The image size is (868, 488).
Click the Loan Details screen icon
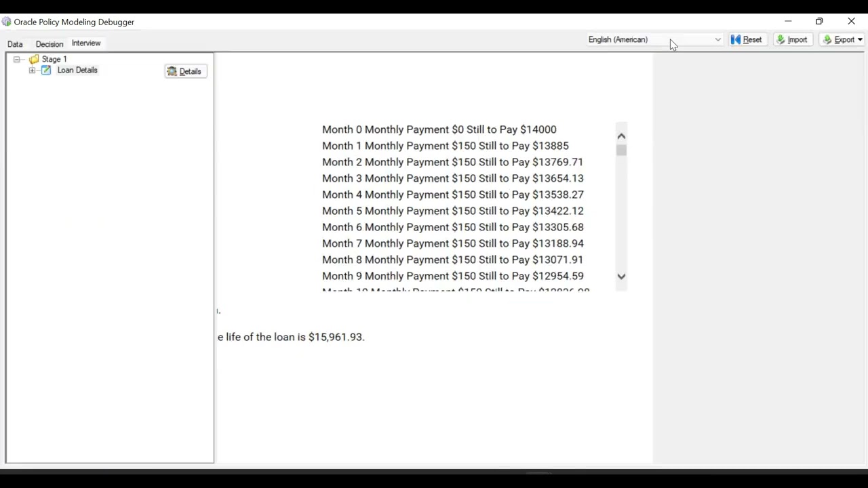(46, 70)
